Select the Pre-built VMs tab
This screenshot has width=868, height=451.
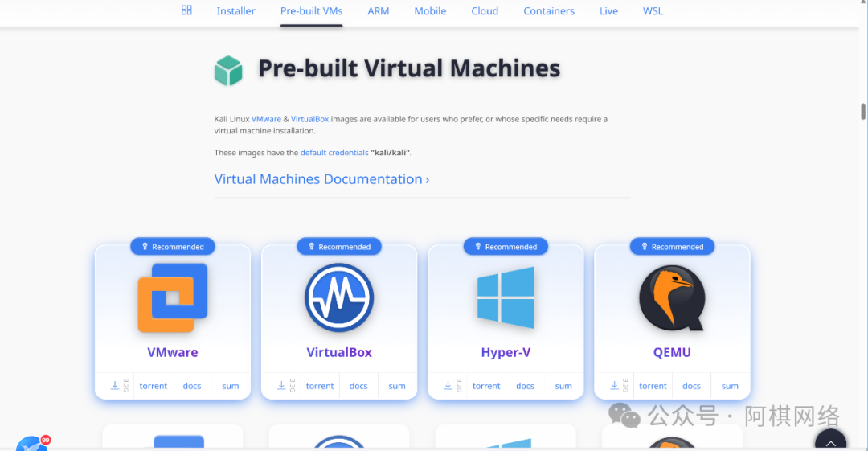311,11
